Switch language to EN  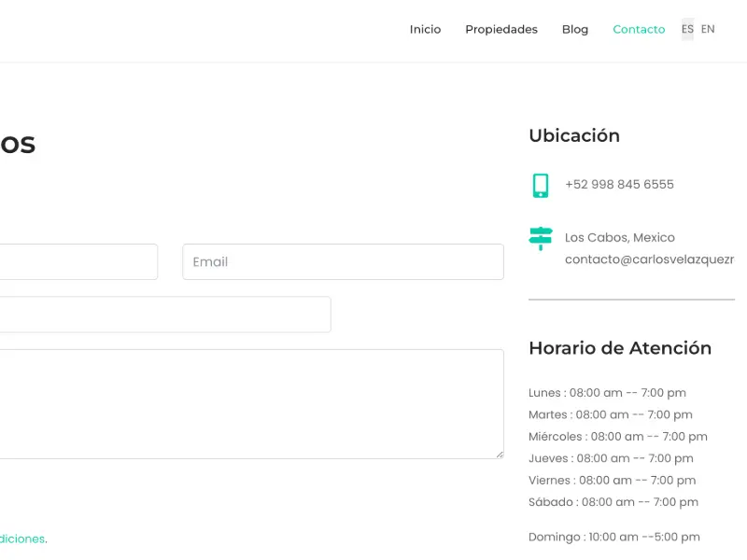[708, 29]
